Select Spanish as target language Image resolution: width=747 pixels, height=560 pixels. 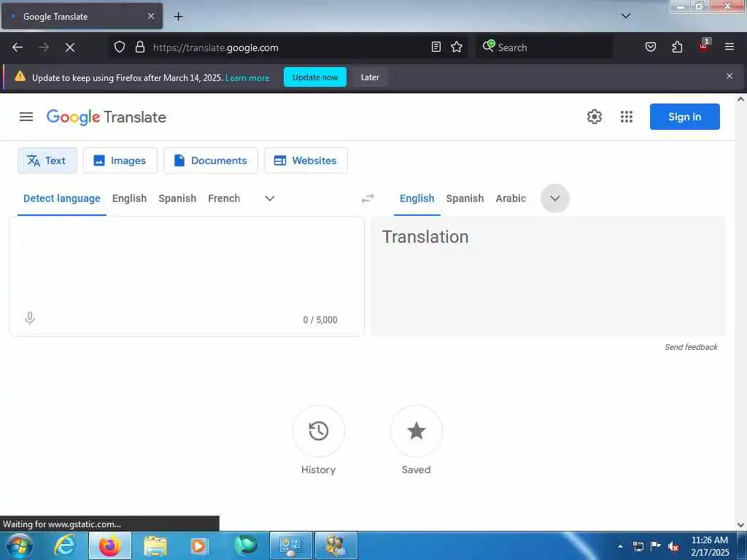pos(465,198)
